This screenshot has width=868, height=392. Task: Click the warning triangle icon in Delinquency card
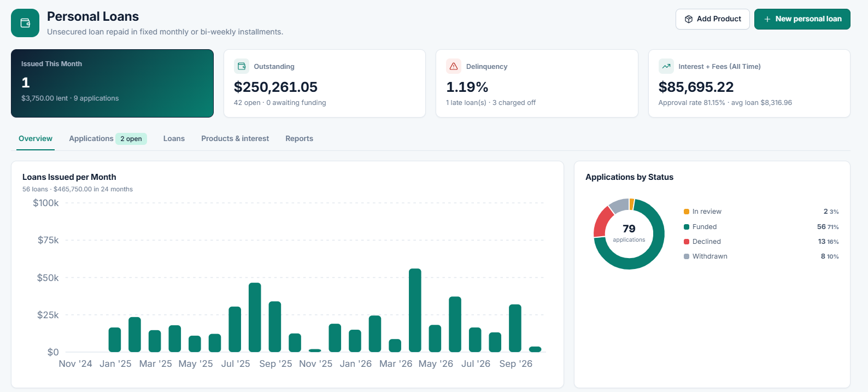[454, 66]
